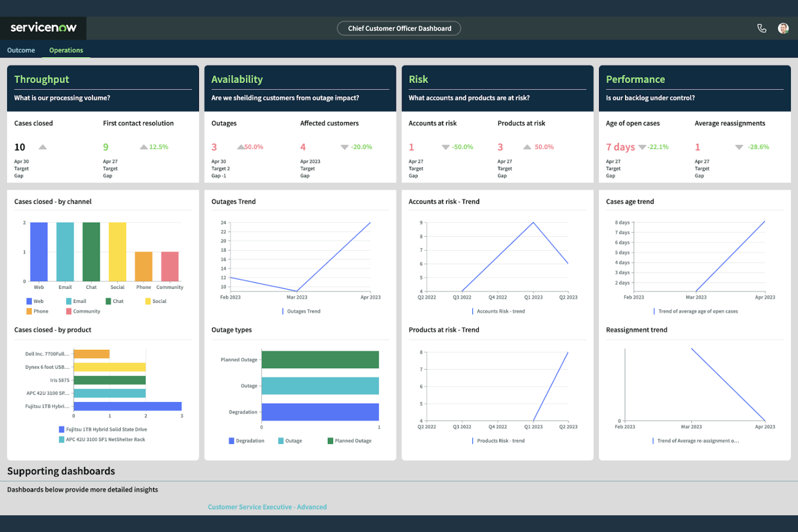This screenshot has height=532, width=798.
Task: Switch to the Outcome tab
Action: [20, 50]
